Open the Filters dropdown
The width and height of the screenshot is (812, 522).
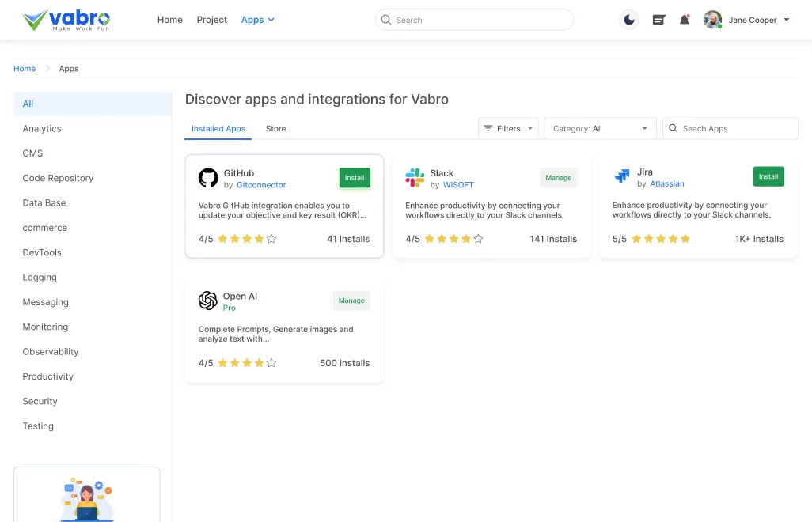[x=508, y=128]
